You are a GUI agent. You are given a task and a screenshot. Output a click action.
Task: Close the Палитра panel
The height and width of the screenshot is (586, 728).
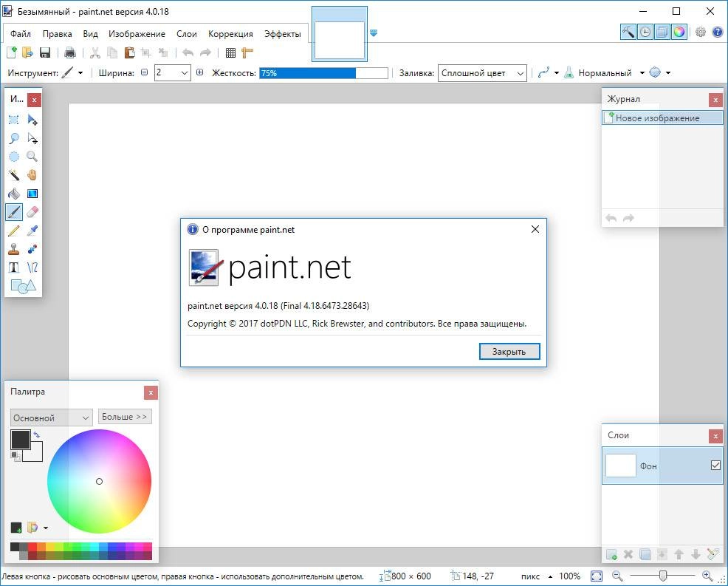coord(151,393)
